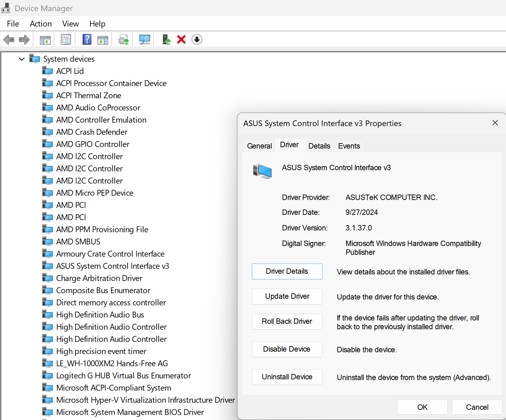Select ASUS System Control Interface v3 in tree
The height and width of the screenshot is (420, 506).
click(x=113, y=266)
